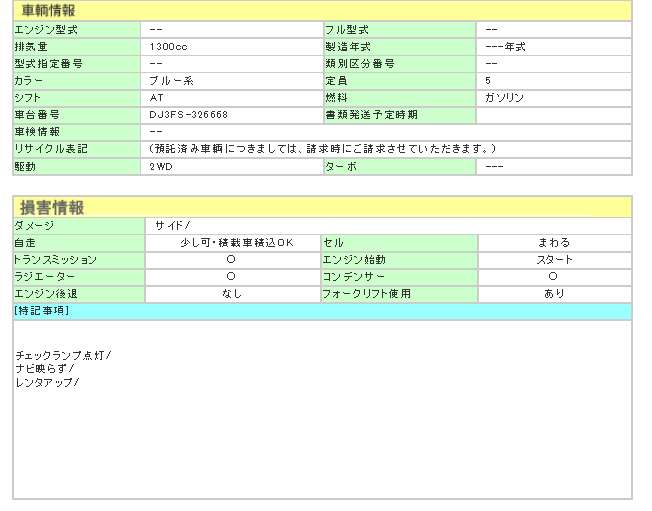Click the チェックランプ点灯/ note line

(x=63, y=356)
